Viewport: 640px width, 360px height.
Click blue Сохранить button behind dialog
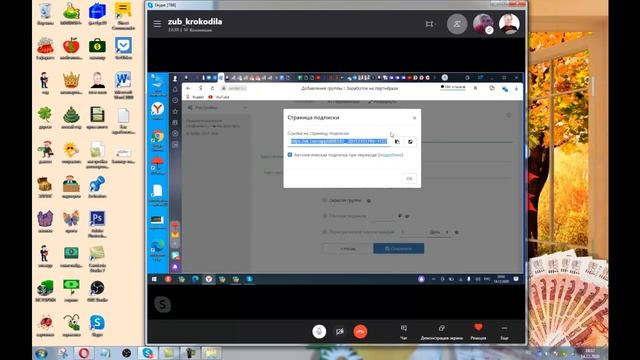[x=398, y=249]
